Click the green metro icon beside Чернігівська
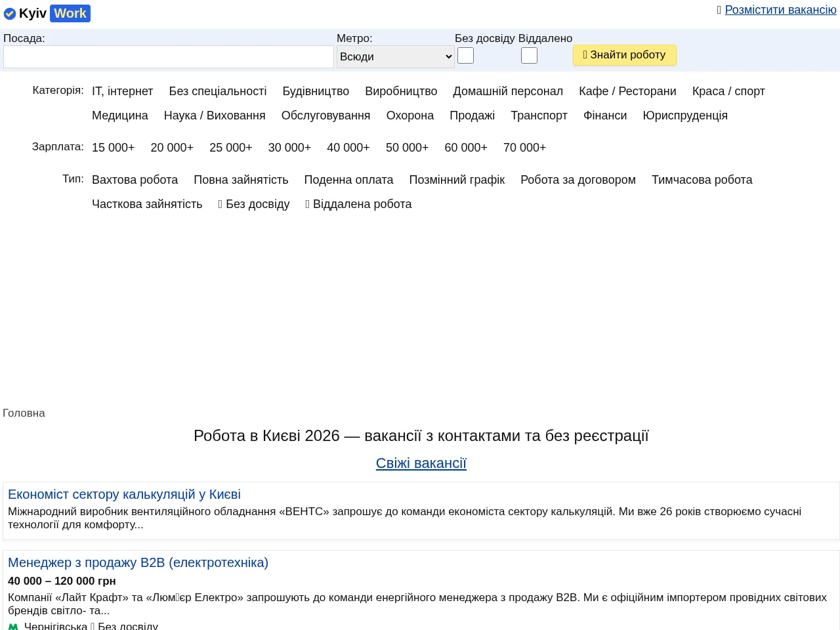Image resolution: width=840 pixels, height=630 pixels. [x=13, y=627]
